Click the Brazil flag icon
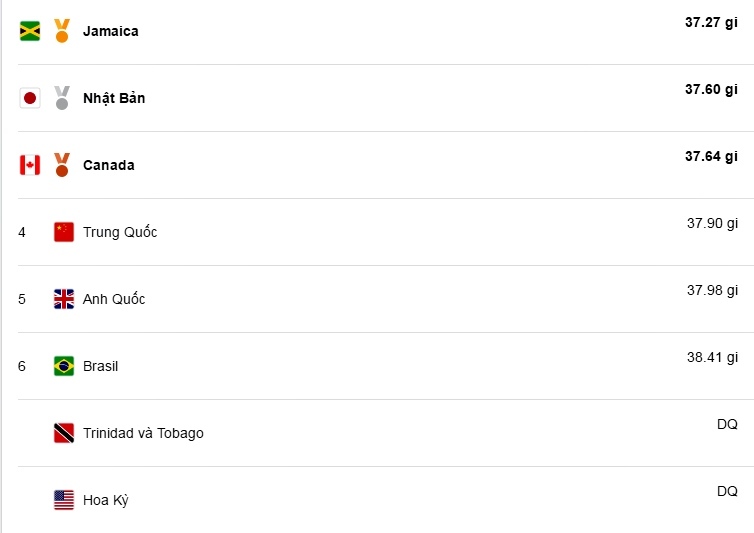The height and width of the screenshot is (533, 754). 64,366
